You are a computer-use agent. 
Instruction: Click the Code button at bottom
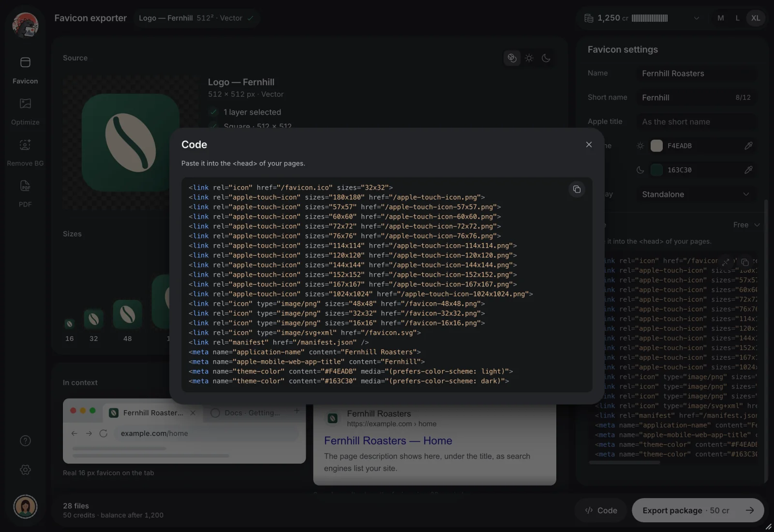601,510
